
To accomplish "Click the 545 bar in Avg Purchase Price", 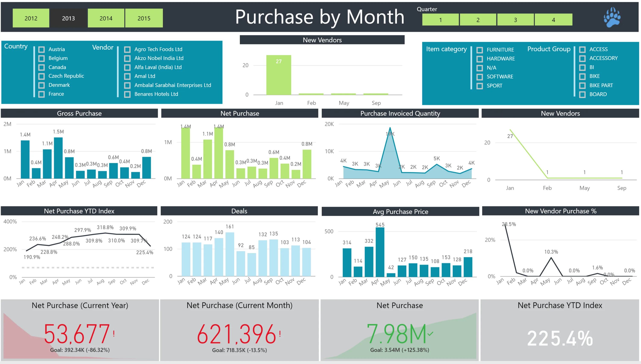I will tap(379, 252).
